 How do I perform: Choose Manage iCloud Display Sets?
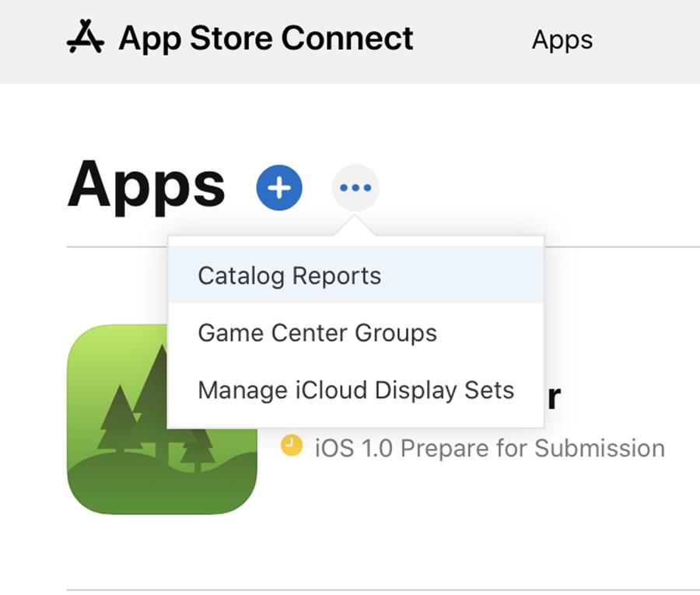click(x=355, y=390)
